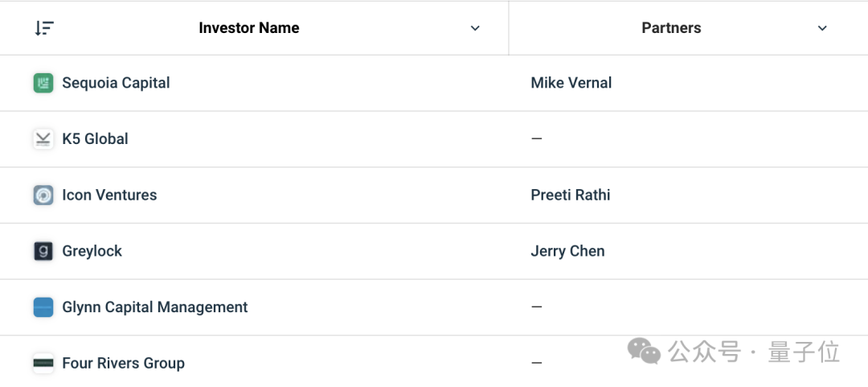Open the Partners column dropdown chevron
868x387 pixels.
823,28
